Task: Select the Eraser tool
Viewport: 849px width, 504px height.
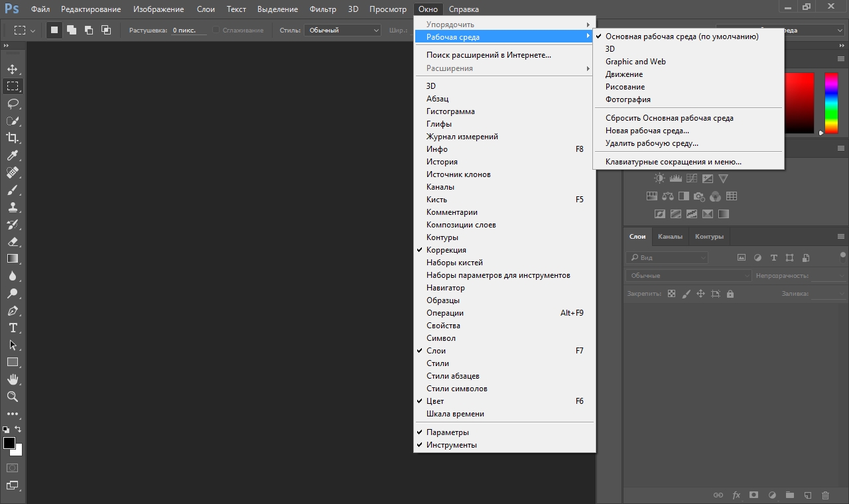Action: click(13, 242)
